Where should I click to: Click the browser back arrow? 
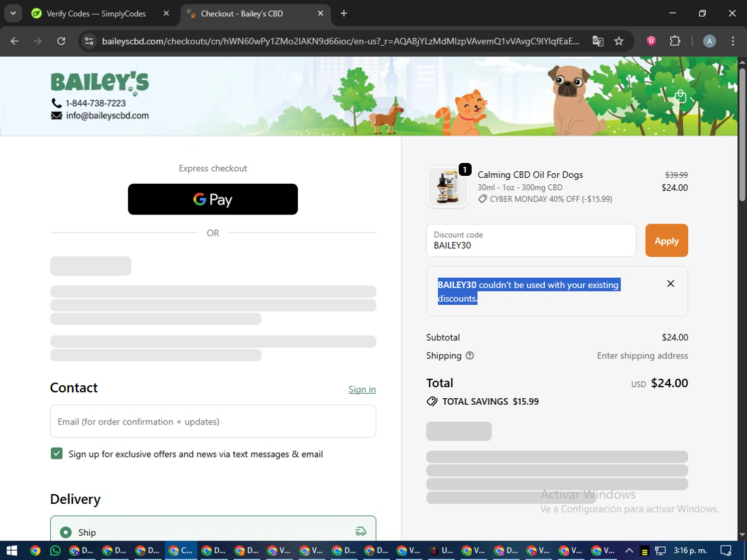click(14, 41)
